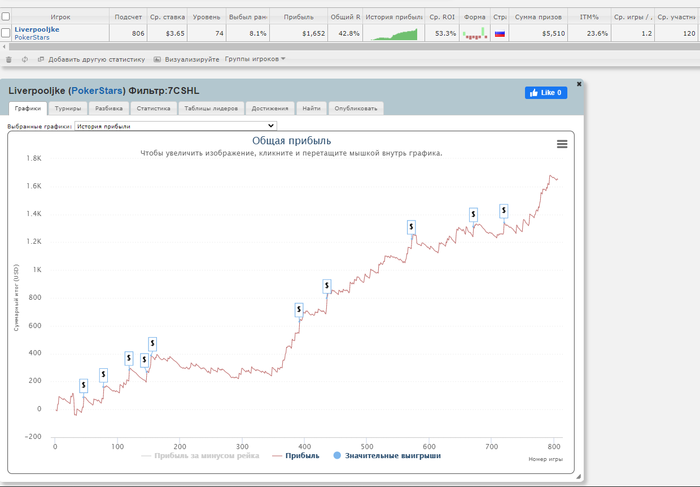This screenshot has height=487, width=700.
Task: Click the left scroll arrow of the table scrollbar
Action: [4, 46]
